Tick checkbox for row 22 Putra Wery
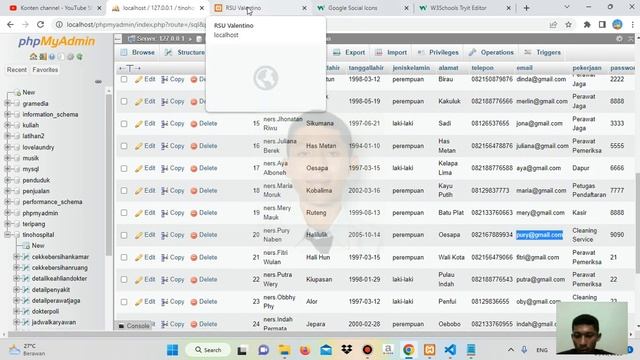 coord(124,280)
